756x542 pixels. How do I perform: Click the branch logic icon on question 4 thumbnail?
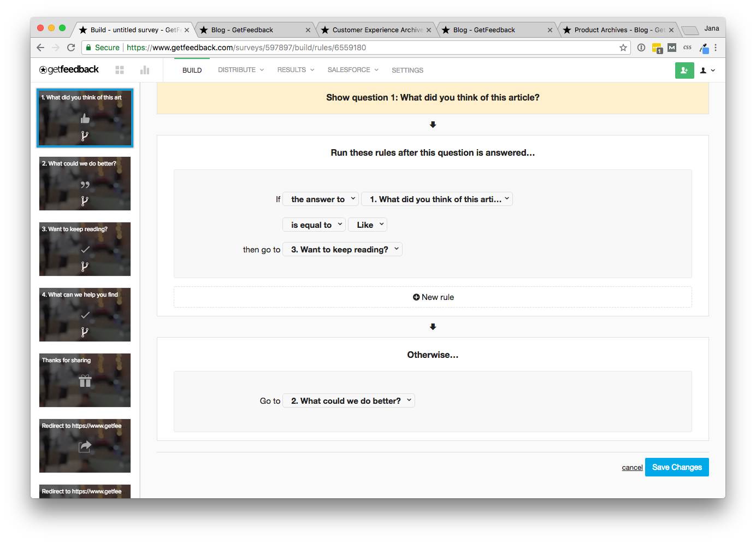[x=85, y=332]
